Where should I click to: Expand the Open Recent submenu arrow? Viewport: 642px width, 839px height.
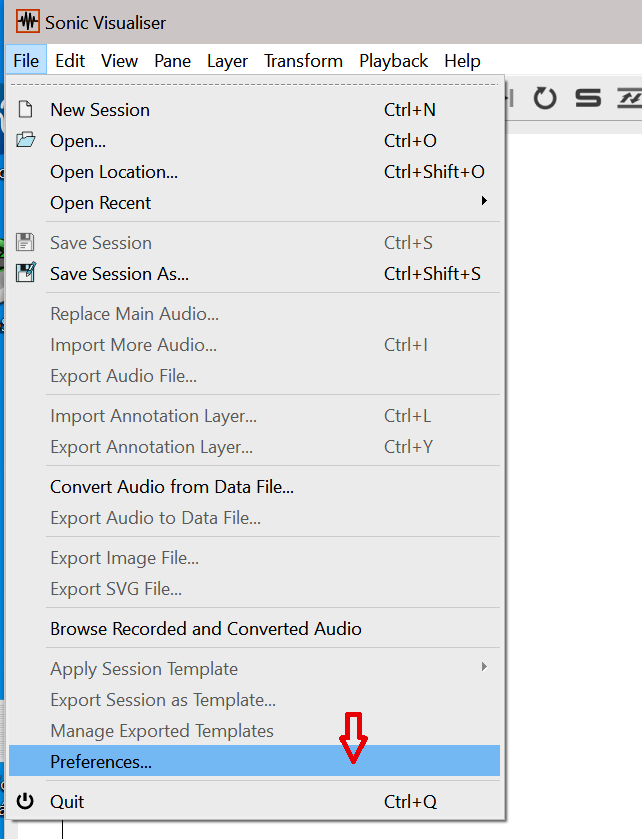coord(484,201)
